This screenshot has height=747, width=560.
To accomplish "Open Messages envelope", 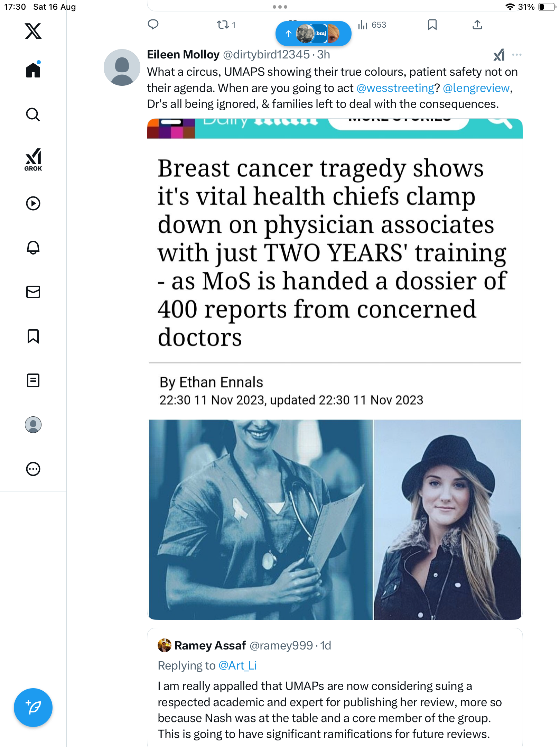I will coord(33,292).
